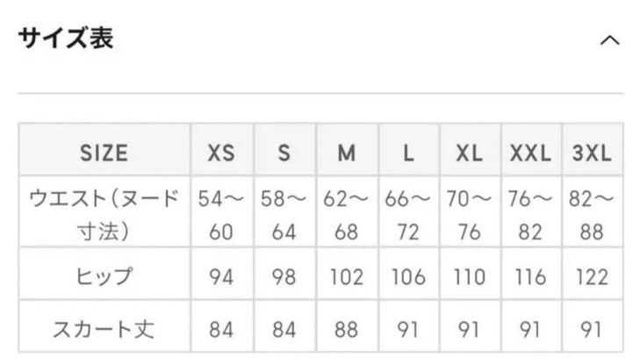Select the S size column header
This screenshot has height=364, width=640.
coord(284,153)
